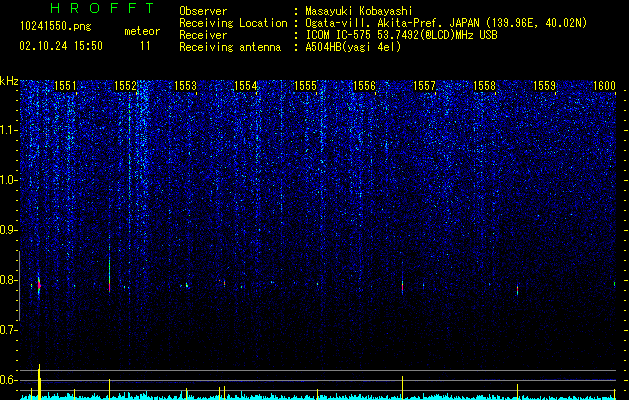629x400 pixels.
Task: Click the 1.0 kHz axis label
Action: 9,180
